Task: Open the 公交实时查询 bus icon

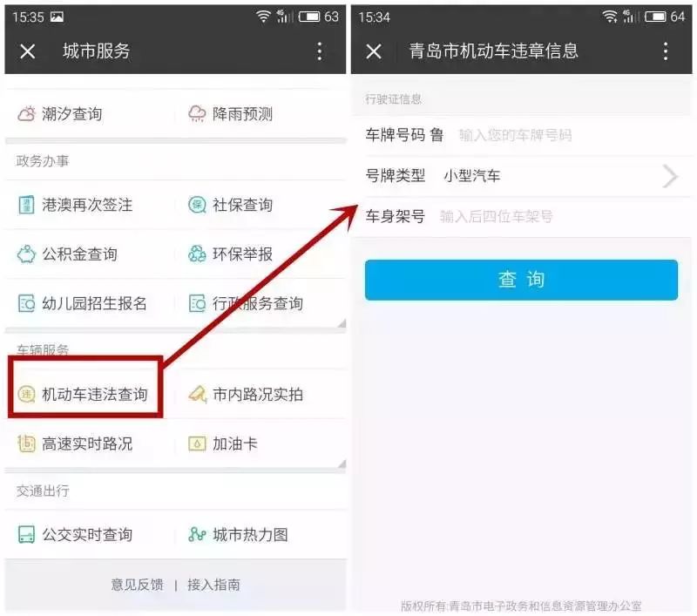Action: [x=26, y=534]
